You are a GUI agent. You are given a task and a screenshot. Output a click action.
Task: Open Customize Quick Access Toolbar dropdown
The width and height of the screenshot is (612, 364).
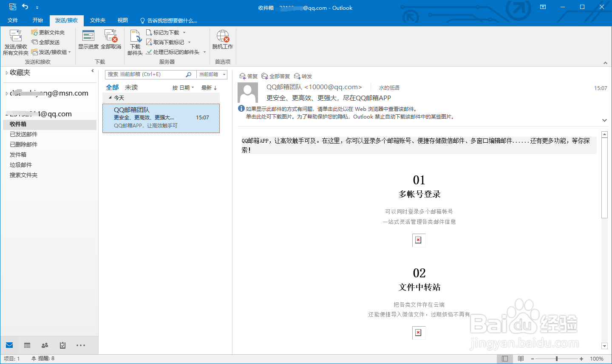coord(37,7)
